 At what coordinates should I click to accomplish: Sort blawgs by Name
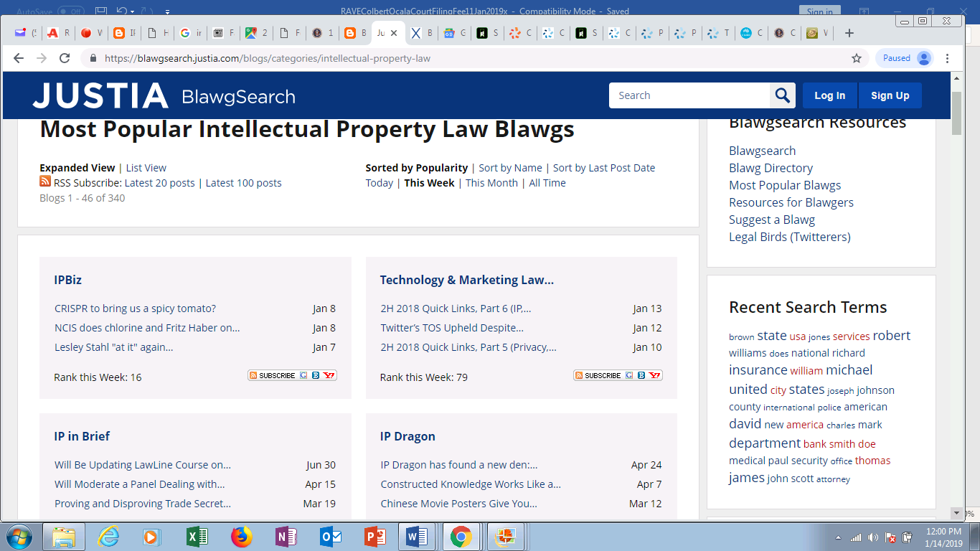511,168
